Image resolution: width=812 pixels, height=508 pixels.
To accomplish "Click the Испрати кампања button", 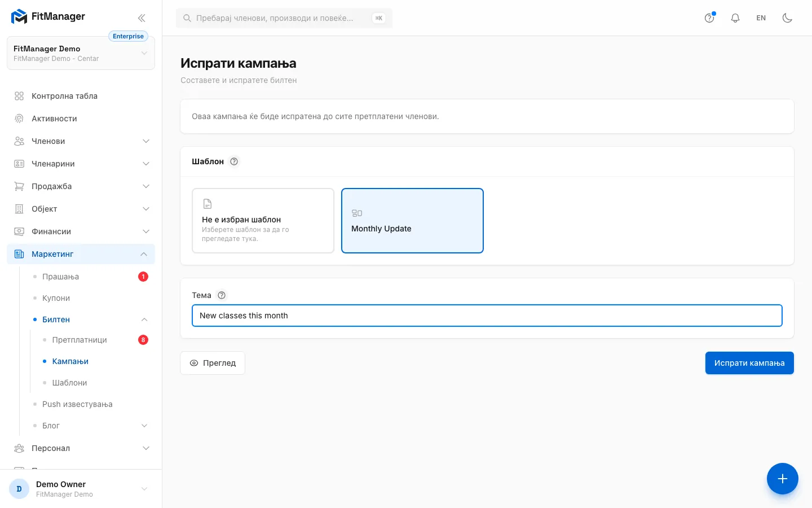I will (x=749, y=363).
